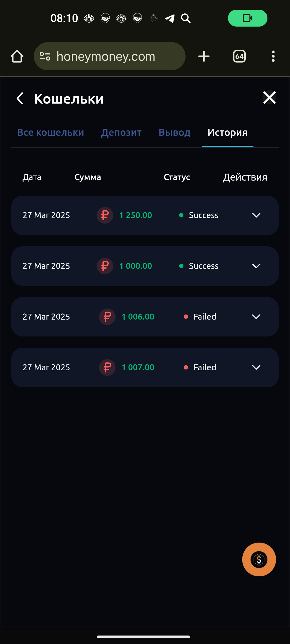
Task: Select the История tab
Action: (227, 133)
